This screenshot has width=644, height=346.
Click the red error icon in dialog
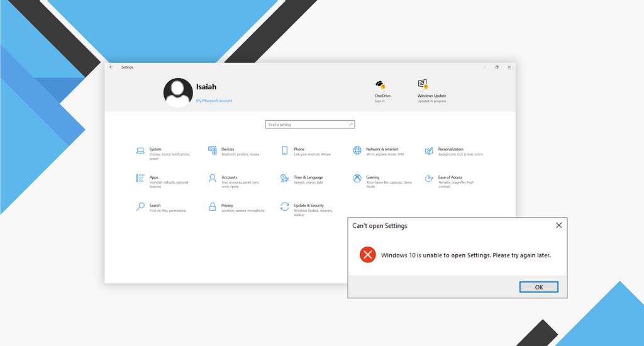point(367,255)
